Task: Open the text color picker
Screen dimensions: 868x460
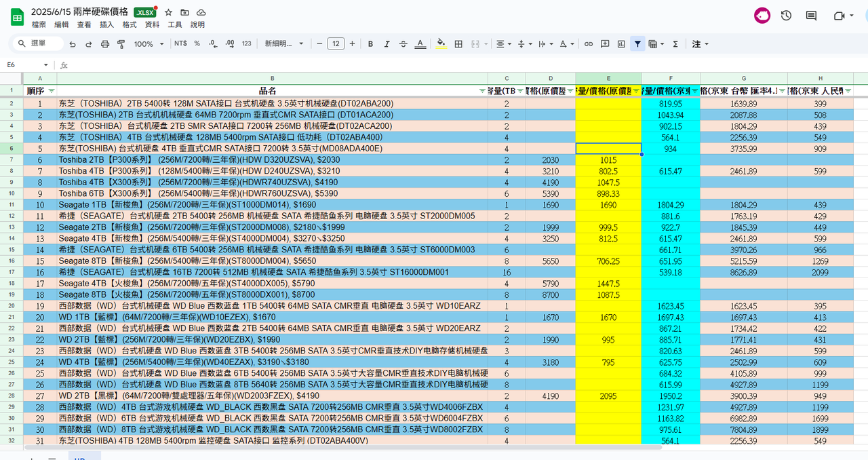Action: pos(420,43)
